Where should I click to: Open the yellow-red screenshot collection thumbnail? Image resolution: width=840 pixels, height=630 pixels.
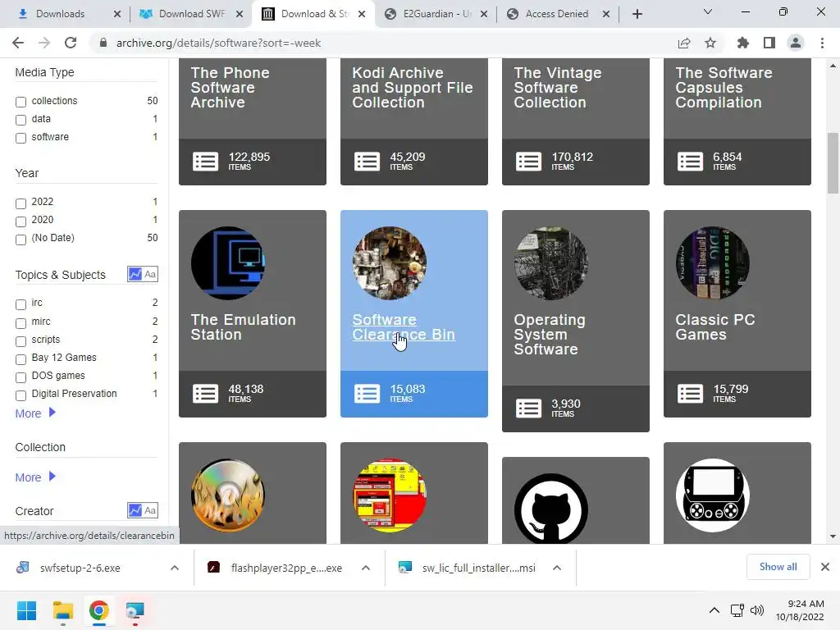390,495
